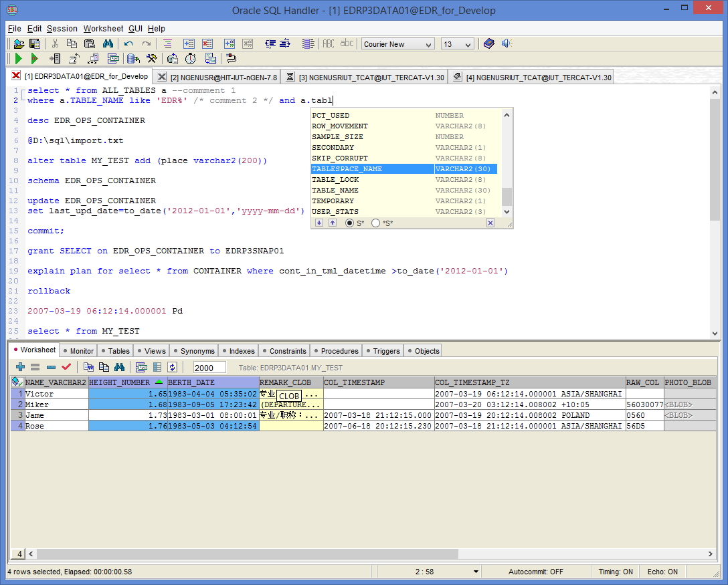Click the stopwatch timing icon
The width and height of the screenshot is (728, 585).
[191, 59]
